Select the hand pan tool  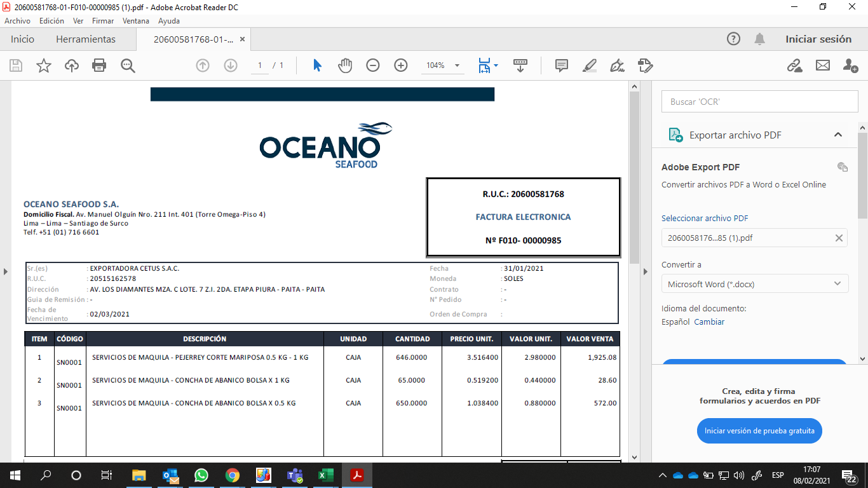(345, 65)
